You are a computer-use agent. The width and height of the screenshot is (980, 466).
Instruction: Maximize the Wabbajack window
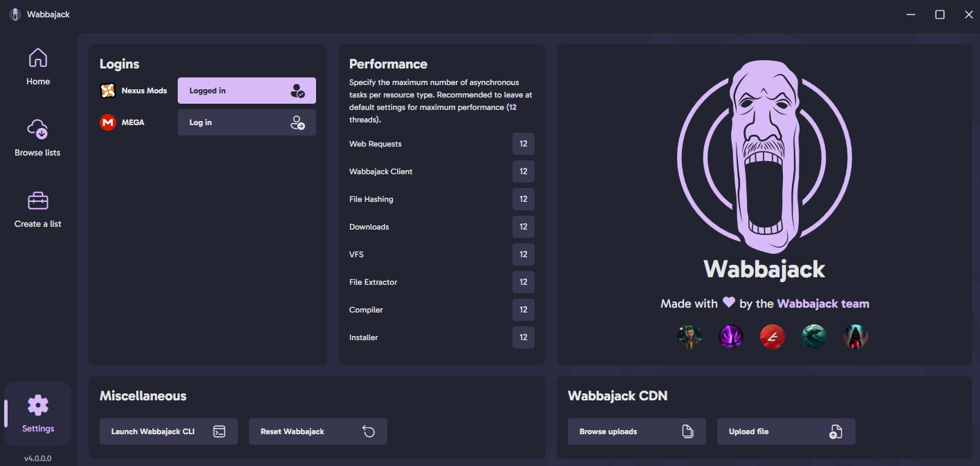(x=940, y=15)
